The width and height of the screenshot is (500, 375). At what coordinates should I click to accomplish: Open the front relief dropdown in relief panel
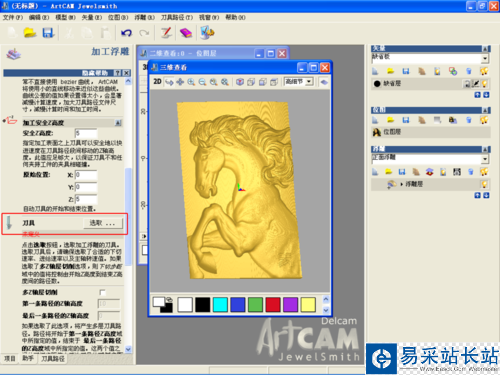pos(485,159)
